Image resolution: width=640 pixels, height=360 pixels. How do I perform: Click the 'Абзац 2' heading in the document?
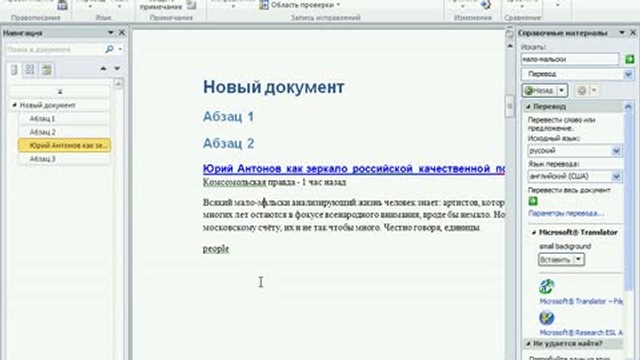coord(228,143)
